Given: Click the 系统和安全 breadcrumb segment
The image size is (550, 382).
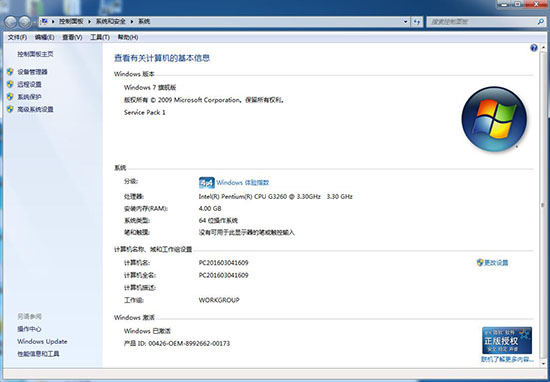Looking at the screenshot, I should click(111, 22).
